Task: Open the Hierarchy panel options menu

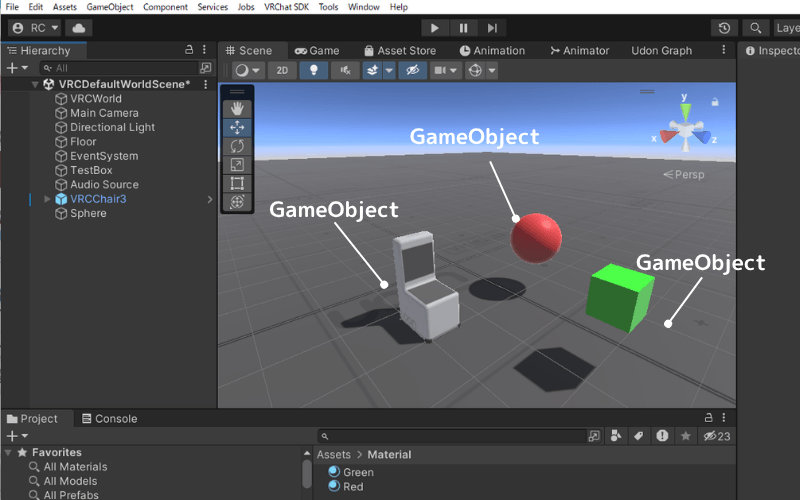Action: tap(204, 49)
